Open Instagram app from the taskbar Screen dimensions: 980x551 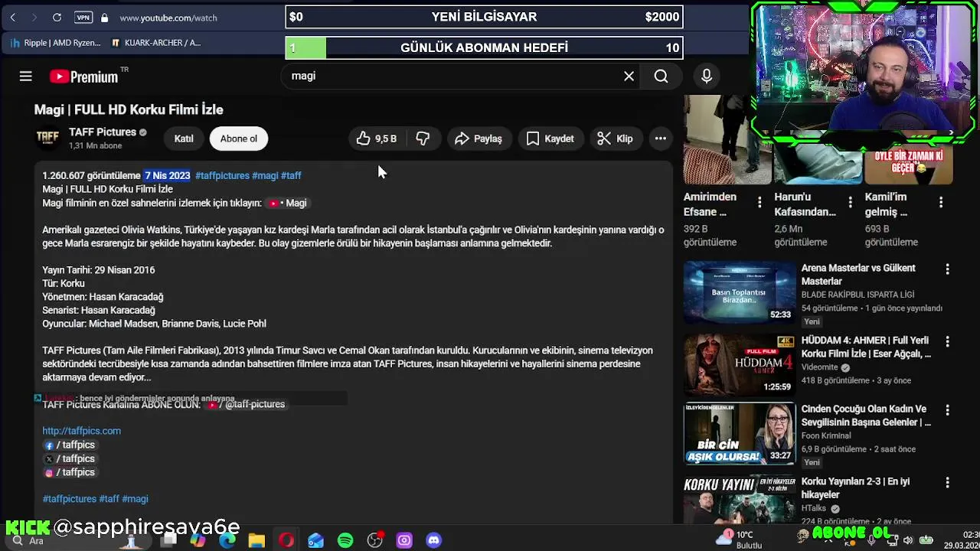click(x=404, y=540)
